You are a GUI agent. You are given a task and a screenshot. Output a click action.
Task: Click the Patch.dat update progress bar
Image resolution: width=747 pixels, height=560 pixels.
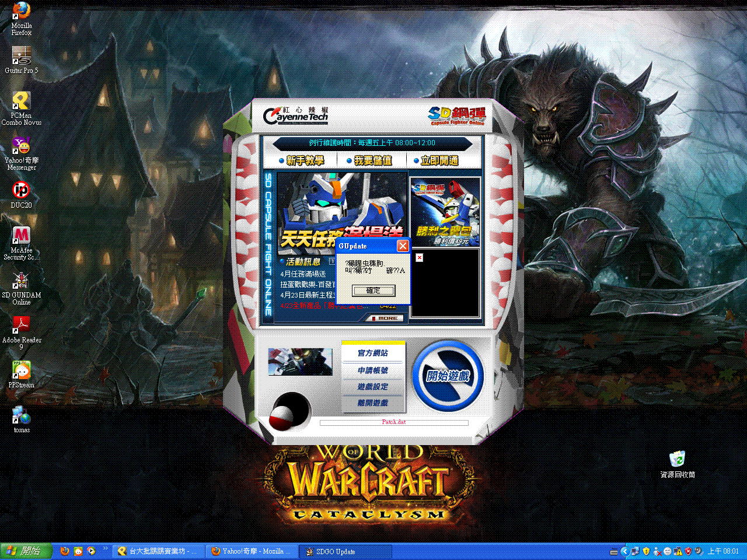(394, 422)
